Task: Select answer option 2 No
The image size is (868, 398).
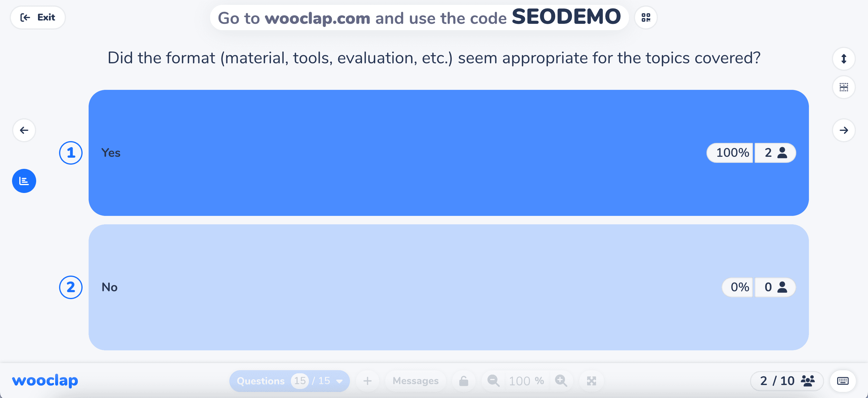Action: (448, 287)
